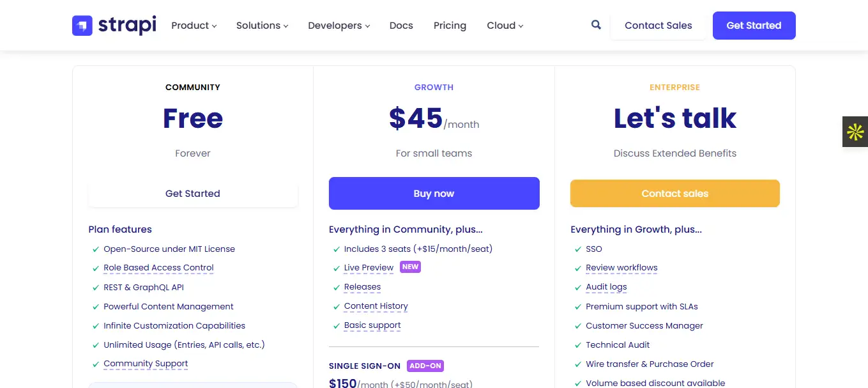Click the checkmark beside Includes 3 seats
This screenshot has width=868, height=388.
pyautogui.click(x=337, y=249)
